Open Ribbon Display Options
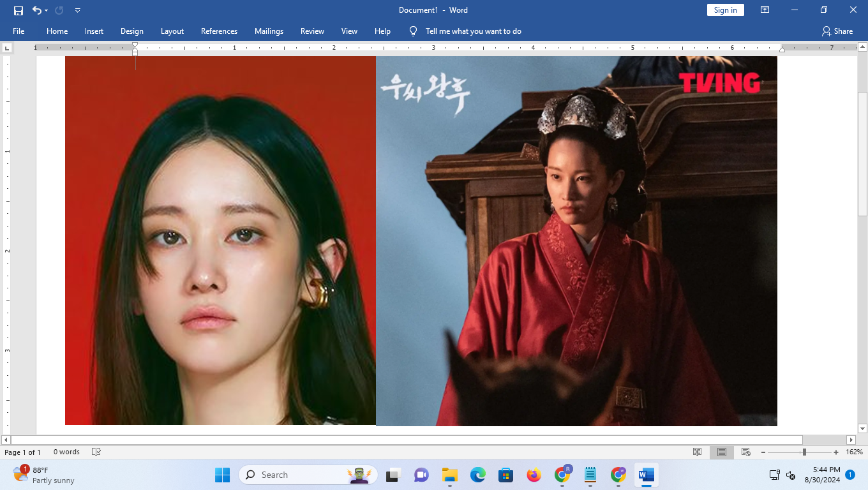 pyautogui.click(x=765, y=10)
